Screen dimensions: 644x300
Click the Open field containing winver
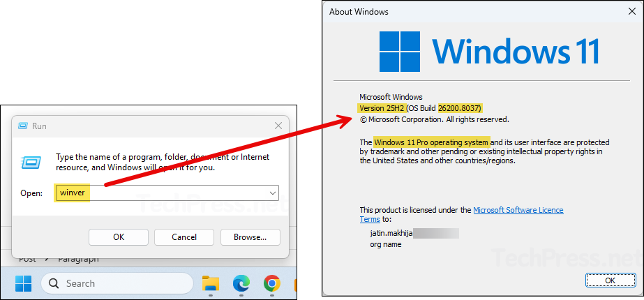[166, 193]
